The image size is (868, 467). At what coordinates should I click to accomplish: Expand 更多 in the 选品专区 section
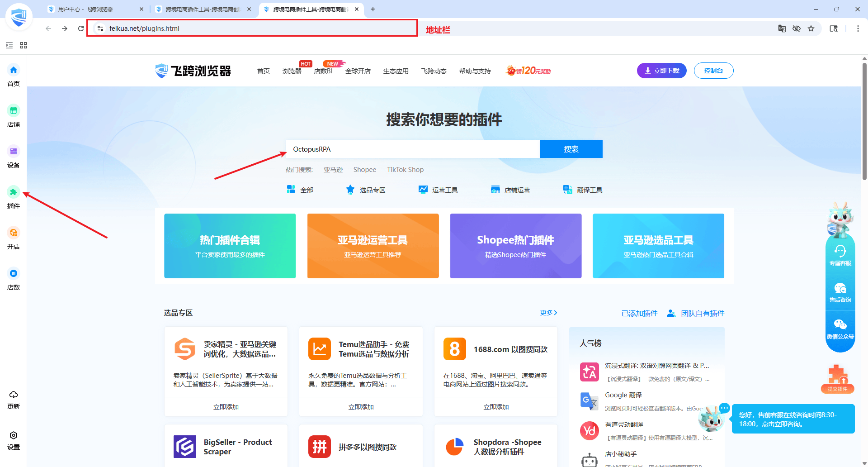coord(548,313)
